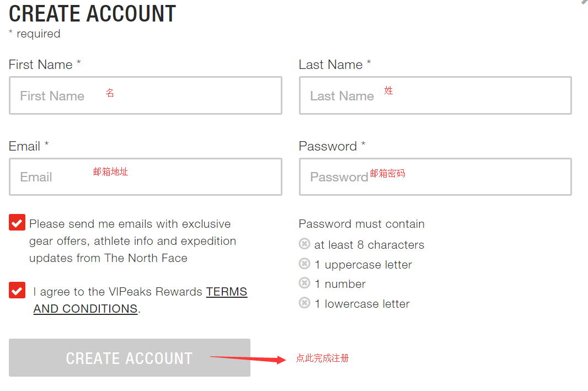This screenshot has height=391, width=588.
Task: Click the X icon beside '1 lowercase letter'
Action: coord(304,303)
